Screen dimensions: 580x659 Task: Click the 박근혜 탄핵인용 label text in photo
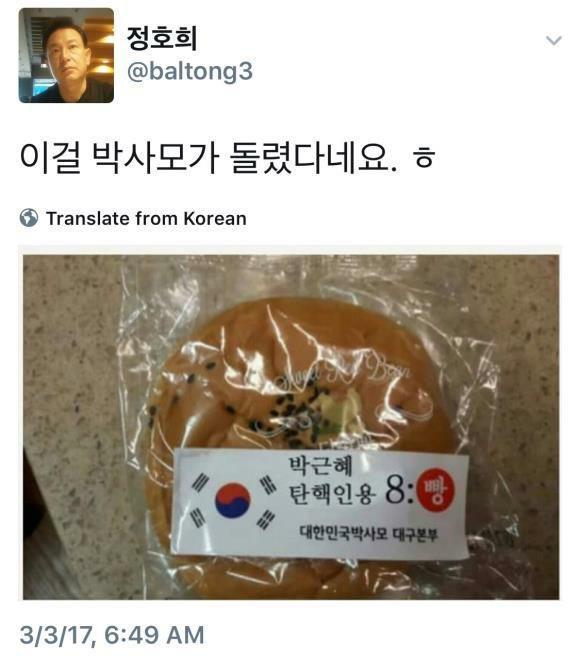coord(331,480)
